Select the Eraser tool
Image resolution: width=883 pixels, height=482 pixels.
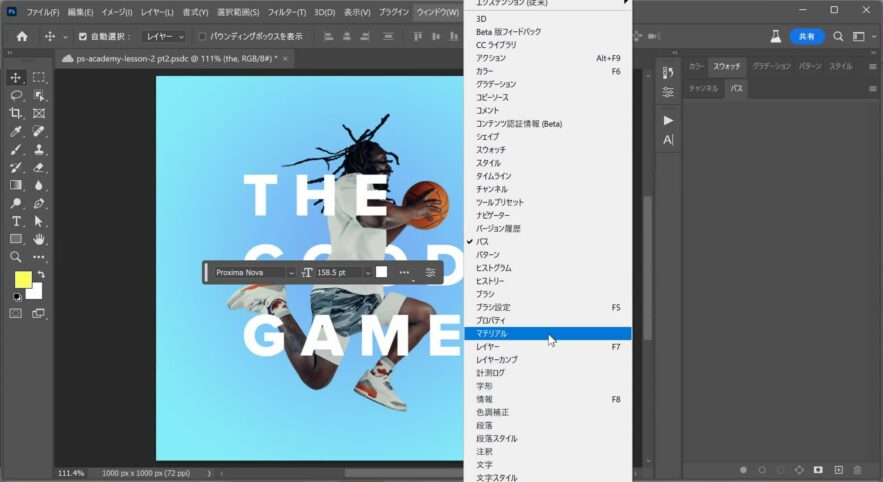[39, 168]
